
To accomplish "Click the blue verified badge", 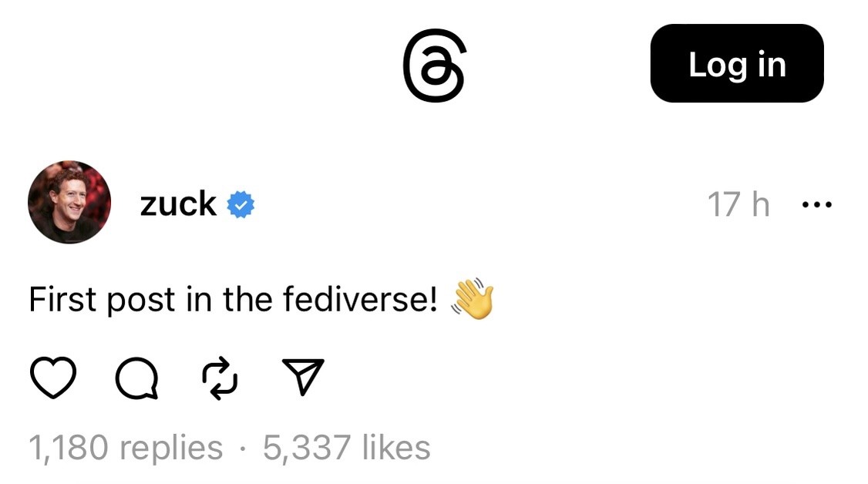I will tap(241, 205).
